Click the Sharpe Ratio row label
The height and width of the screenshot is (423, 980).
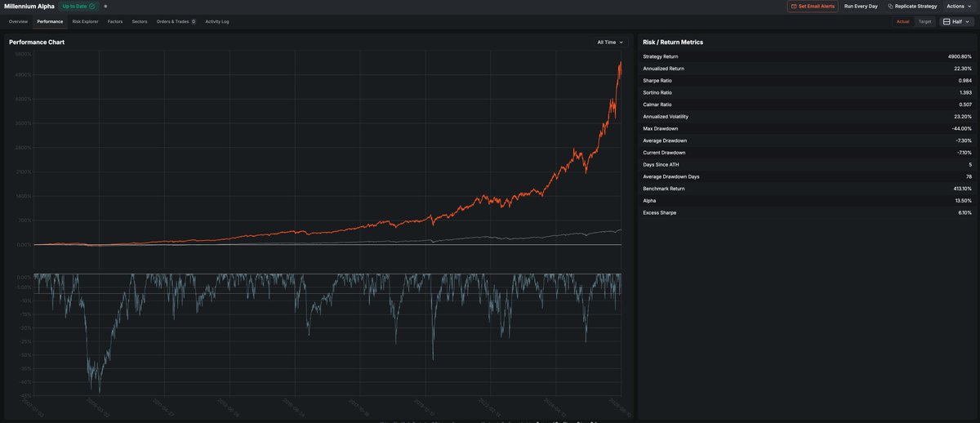tap(657, 81)
